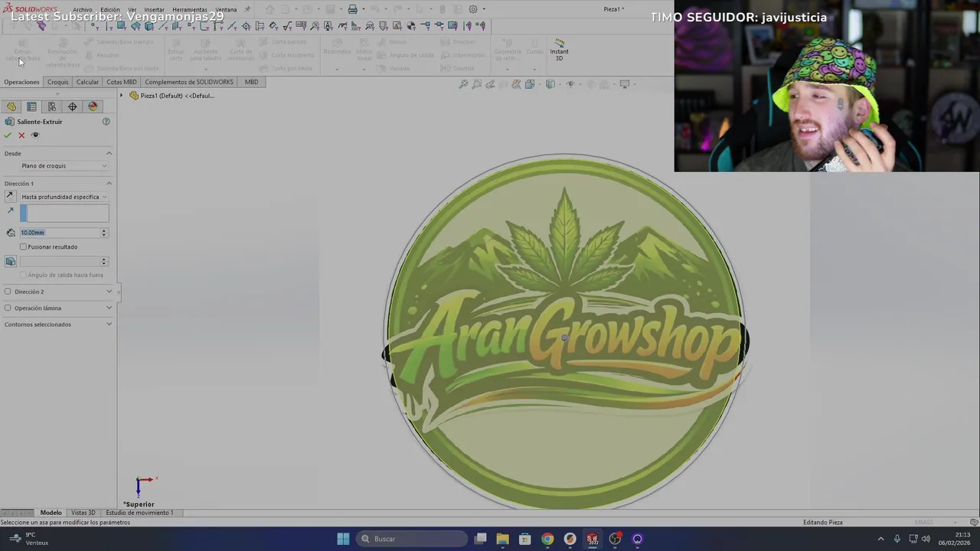980x551 pixels.
Task: Open Google Chrome from the taskbar
Action: click(x=547, y=539)
